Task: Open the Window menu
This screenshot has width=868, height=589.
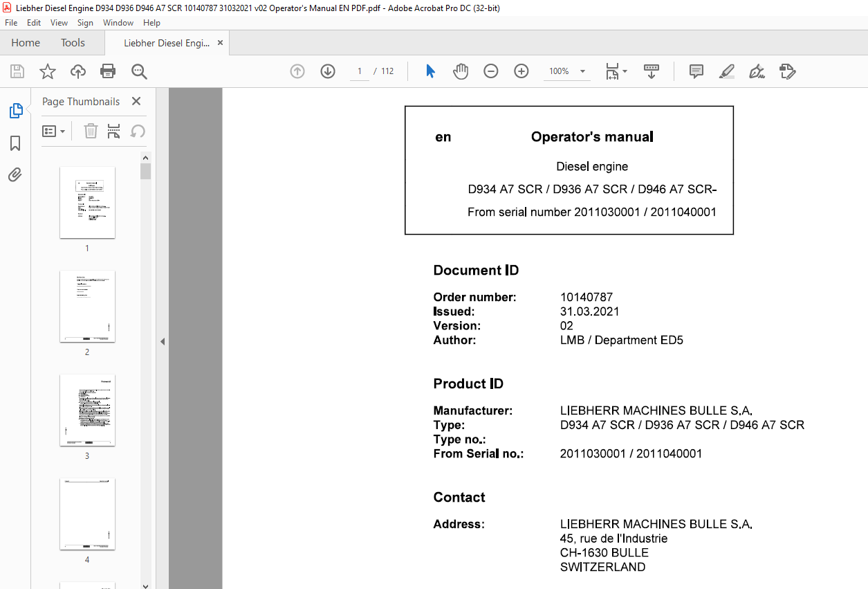Action: click(118, 23)
